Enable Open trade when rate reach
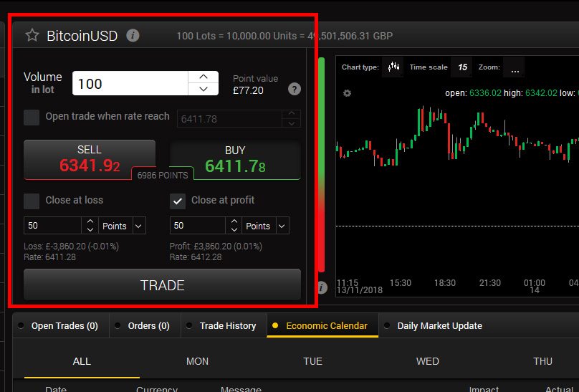The image size is (579, 392). [x=32, y=118]
